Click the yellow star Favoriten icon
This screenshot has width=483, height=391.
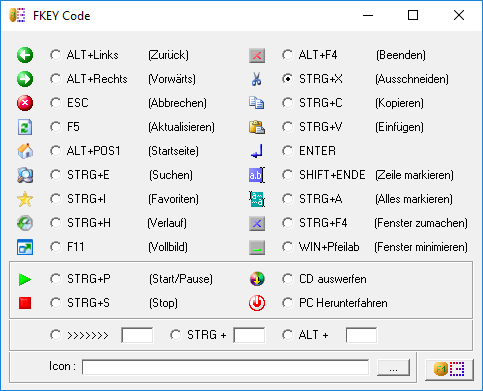pos(25,199)
